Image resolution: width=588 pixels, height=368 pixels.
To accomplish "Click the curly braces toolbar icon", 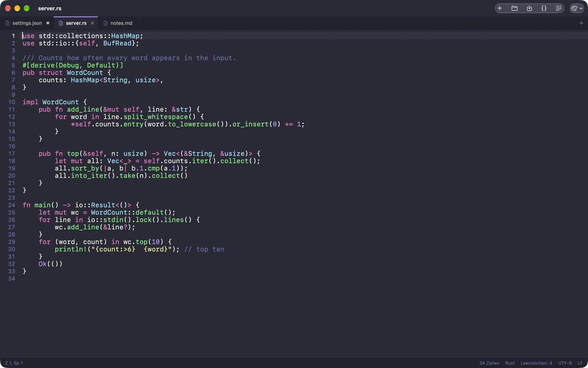I will click(x=544, y=8).
